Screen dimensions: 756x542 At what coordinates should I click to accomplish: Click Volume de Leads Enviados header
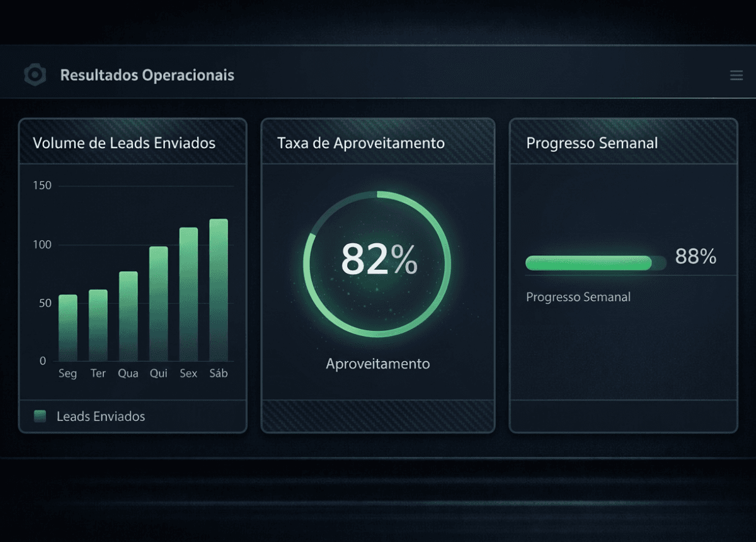pyautogui.click(x=124, y=143)
